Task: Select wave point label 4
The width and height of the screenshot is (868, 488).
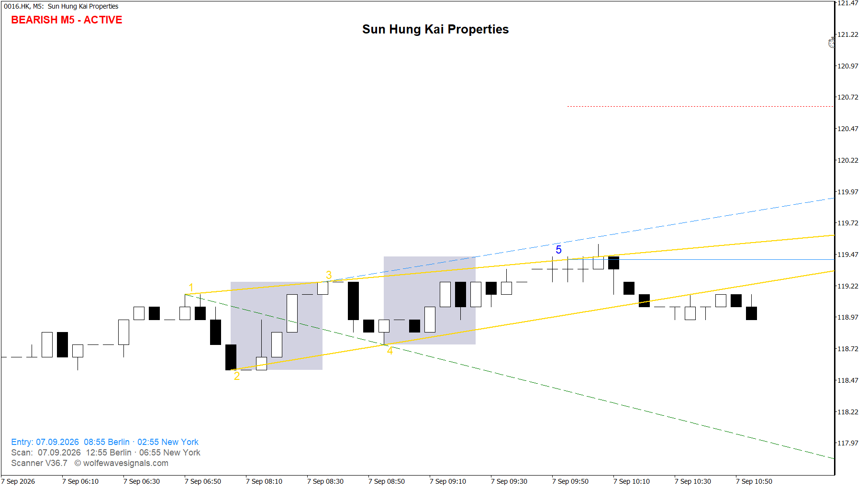Action: pos(390,351)
